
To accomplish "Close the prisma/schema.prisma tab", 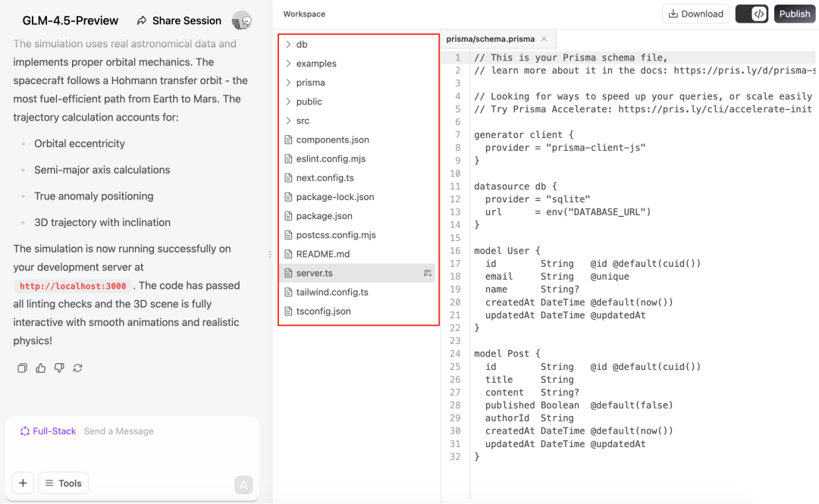I will coord(544,39).
